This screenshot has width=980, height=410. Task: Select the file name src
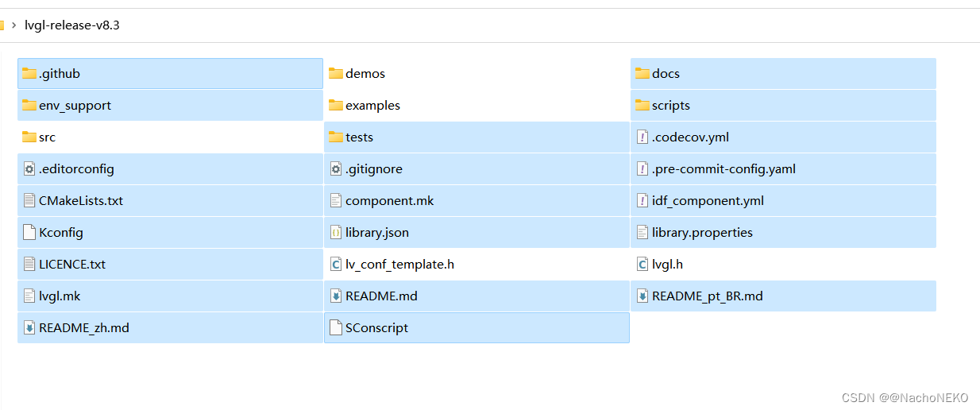pyautogui.click(x=47, y=137)
